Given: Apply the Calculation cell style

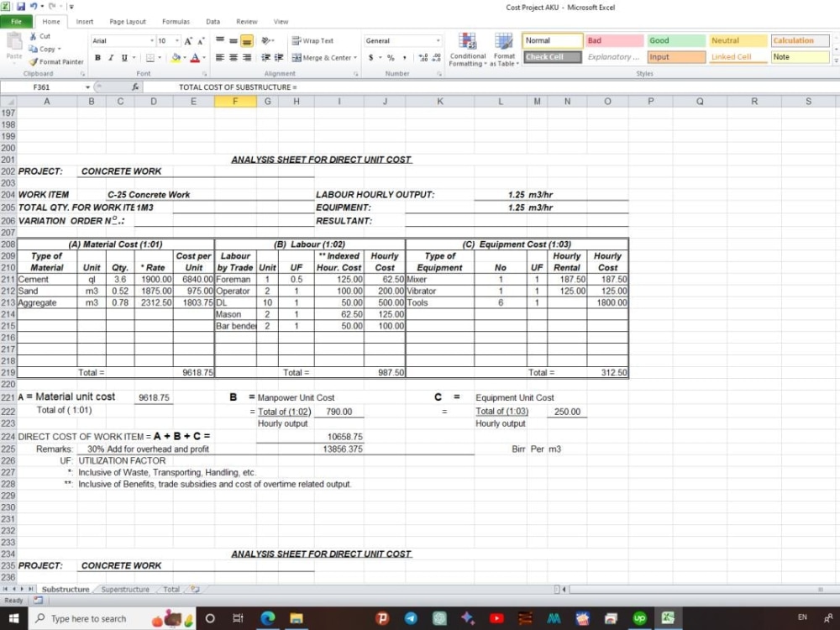Looking at the screenshot, I should (x=801, y=40).
